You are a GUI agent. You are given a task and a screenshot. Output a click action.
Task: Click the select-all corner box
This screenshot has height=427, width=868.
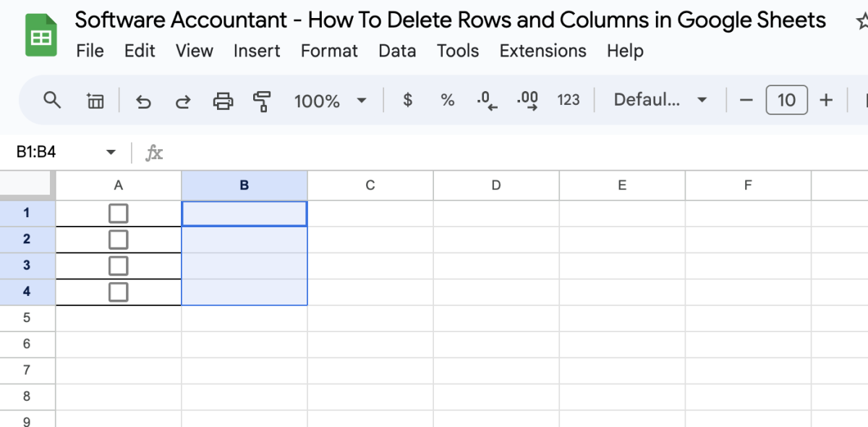coord(27,185)
